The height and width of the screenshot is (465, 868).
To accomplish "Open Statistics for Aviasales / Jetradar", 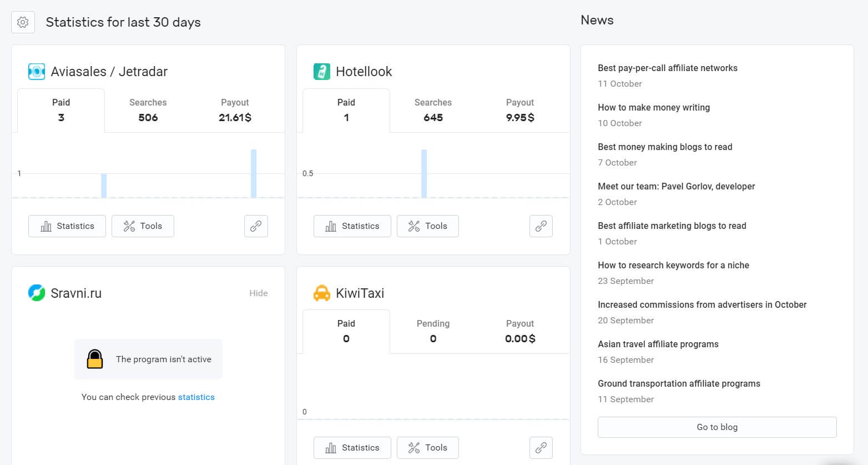I will (67, 226).
